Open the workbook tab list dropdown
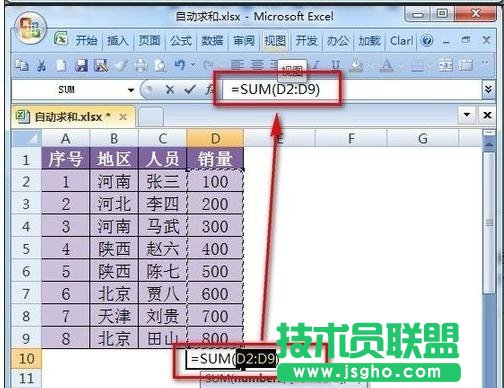Screen dimensions: 504x388 [x=467, y=115]
